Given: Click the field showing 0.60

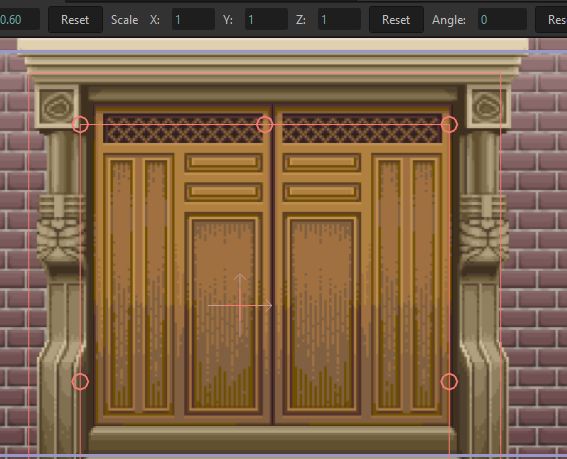Looking at the screenshot, I should (19, 20).
